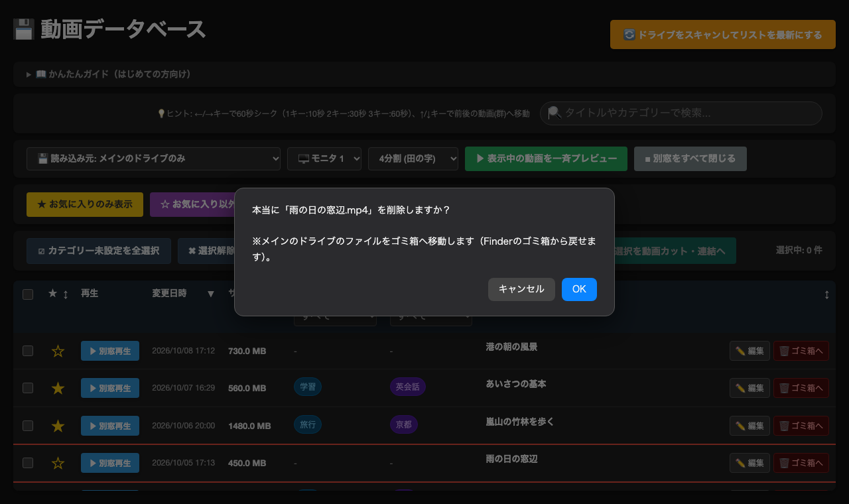Play 港の朝の風景 in 別窓再生
Image resolution: width=849 pixels, height=504 pixels.
pos(110,351)
